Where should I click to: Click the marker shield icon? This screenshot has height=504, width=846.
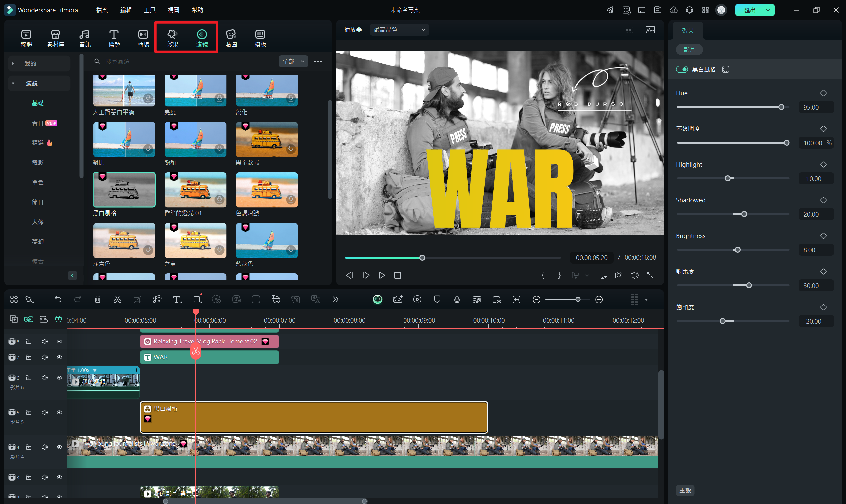tap(437, 299)
